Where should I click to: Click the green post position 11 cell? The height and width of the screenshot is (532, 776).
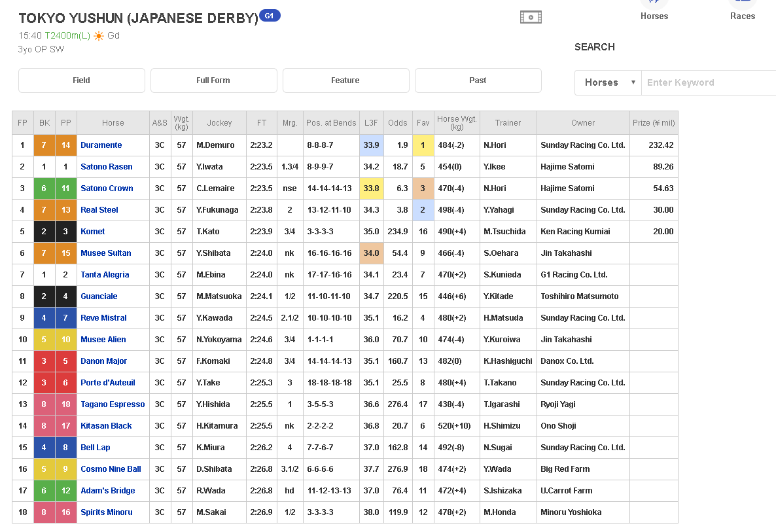click(x=66, y=188)
